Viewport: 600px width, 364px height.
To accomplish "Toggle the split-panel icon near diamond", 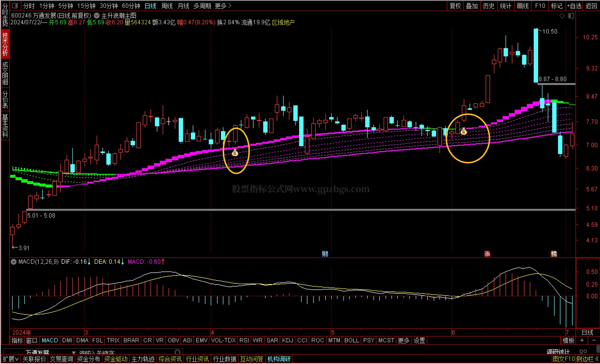I will coord(571,16).
